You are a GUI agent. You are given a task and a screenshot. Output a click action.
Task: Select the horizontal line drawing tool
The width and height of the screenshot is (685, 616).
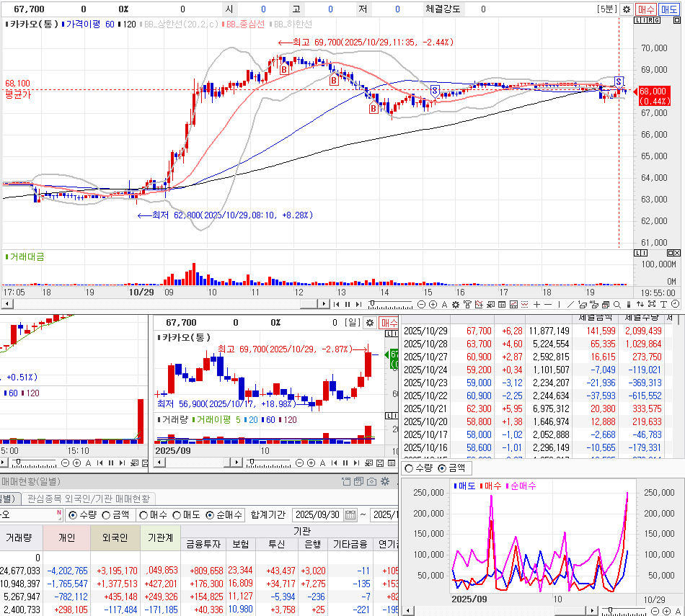548,304
